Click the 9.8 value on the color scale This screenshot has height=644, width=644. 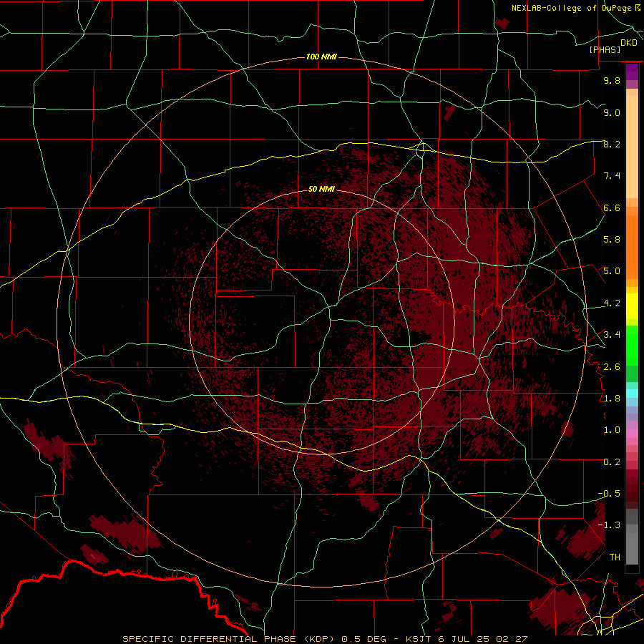(612, 80)
